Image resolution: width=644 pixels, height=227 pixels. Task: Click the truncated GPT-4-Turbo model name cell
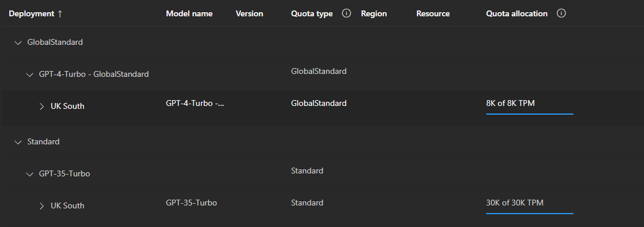pyautogui.click(x=195, y=103)
